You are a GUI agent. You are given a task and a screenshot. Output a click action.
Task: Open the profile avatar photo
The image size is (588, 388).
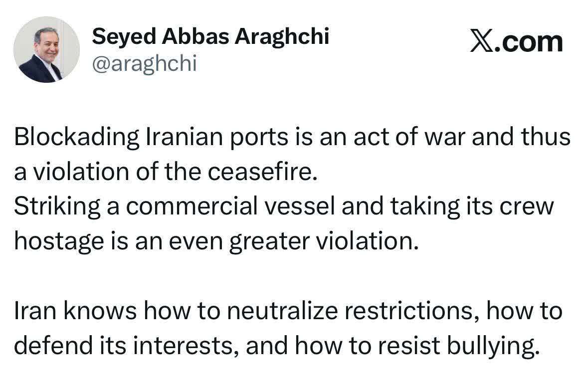[46, 50]
